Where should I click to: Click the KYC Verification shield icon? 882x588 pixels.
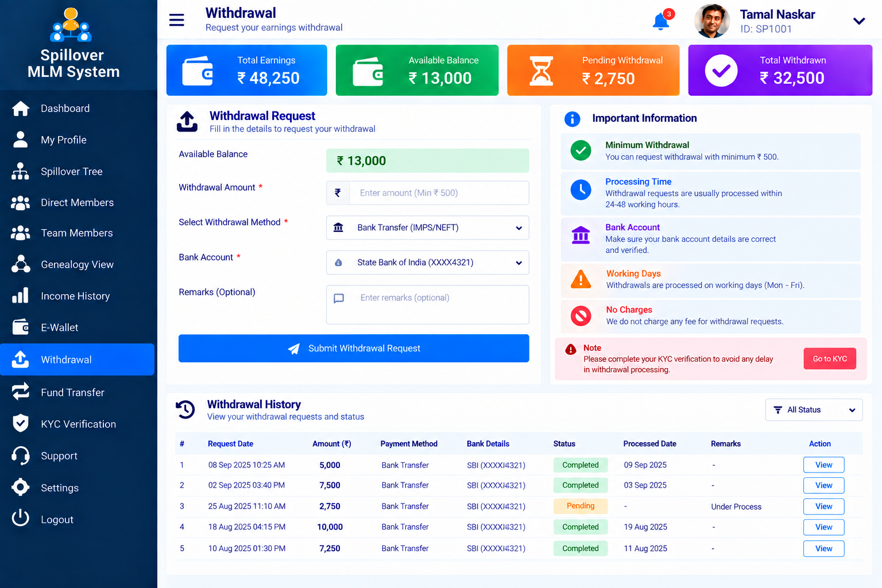click(21, 424)
